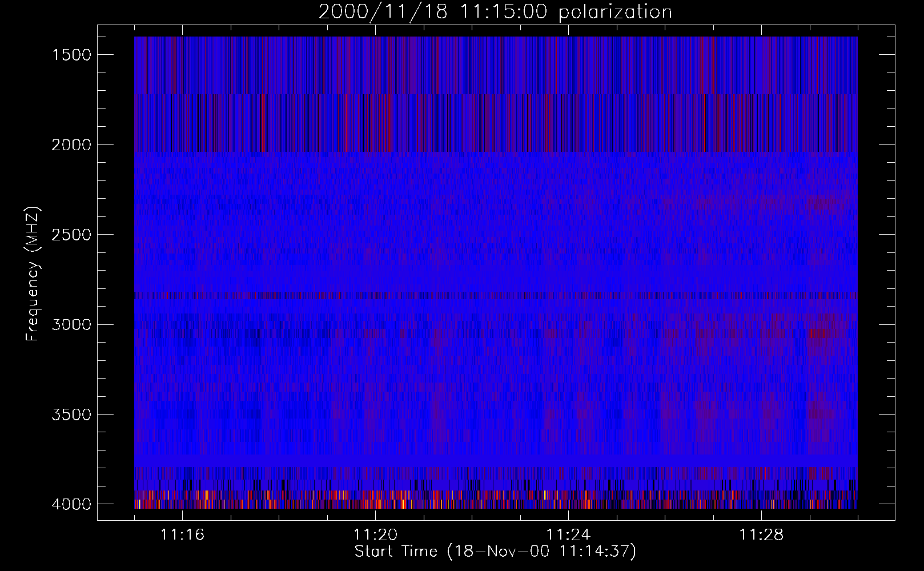This screenshot has height=571, width=924.
Task: Click the 3500 frequency tick label
Action: 71,415
